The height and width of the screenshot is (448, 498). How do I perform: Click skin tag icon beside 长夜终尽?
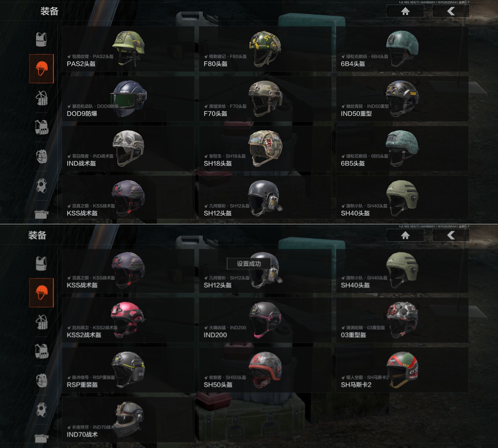[69, 427]
